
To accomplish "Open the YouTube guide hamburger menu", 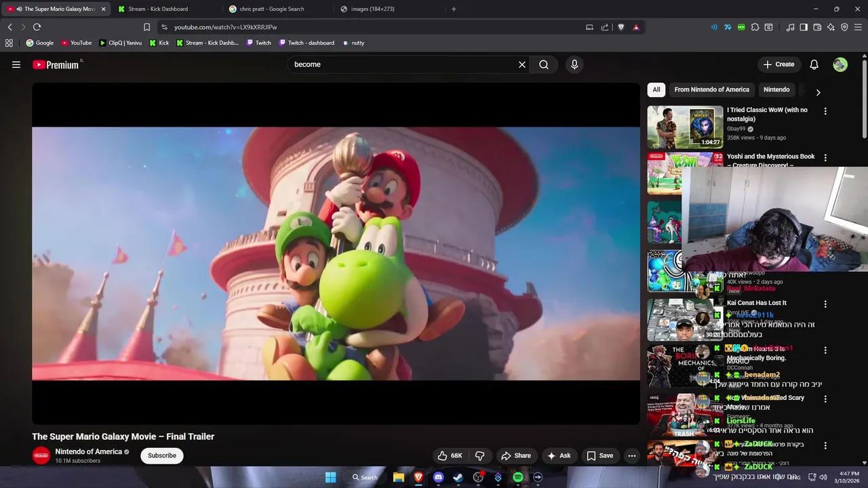I will (16, 64).
